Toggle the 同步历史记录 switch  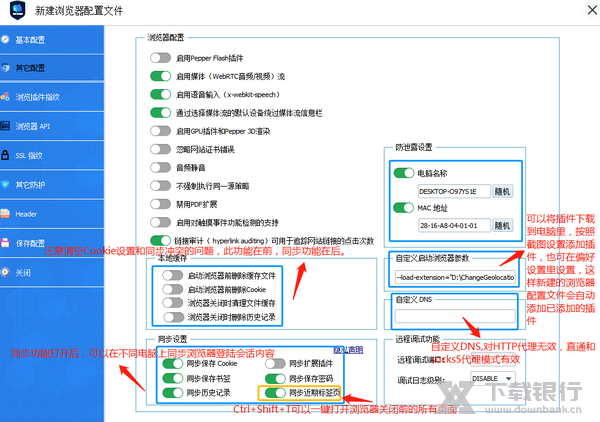173,393
